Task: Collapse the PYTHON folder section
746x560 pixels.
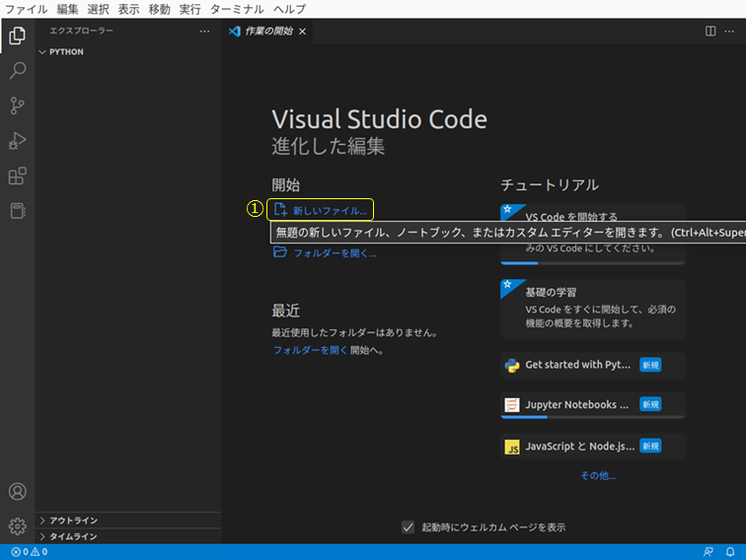Action: coord(42,52)
